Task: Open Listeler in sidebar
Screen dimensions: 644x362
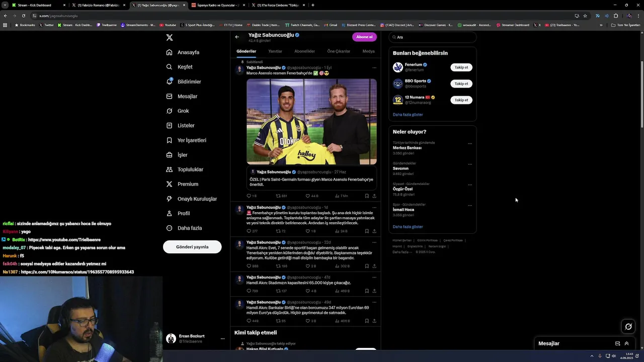Action: tap(180, 125)
